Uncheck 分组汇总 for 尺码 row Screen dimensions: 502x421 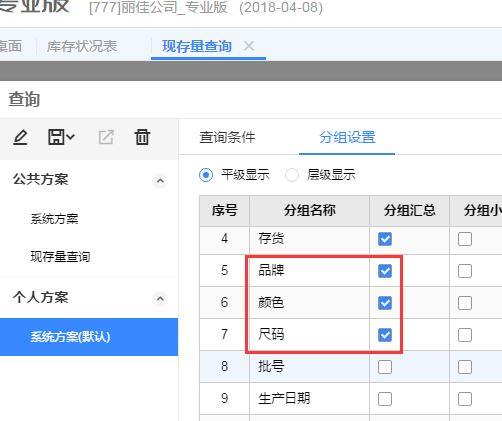(x=385, y=335)
